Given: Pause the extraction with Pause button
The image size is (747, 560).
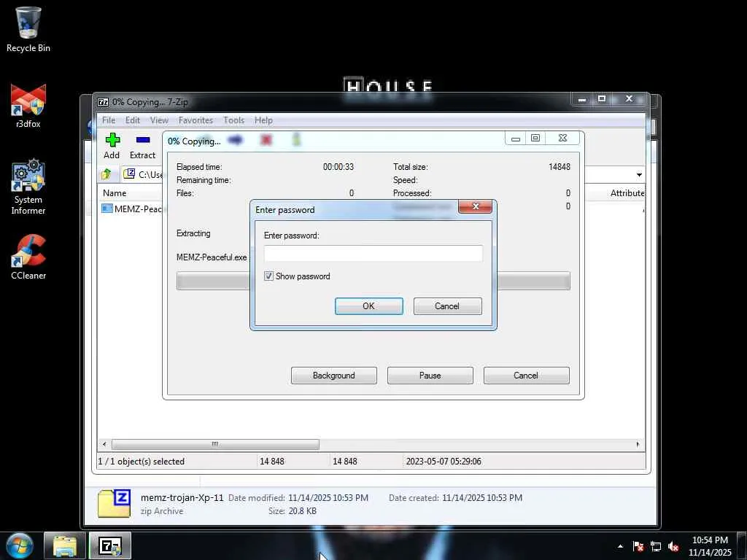Looking at the screenshot, I should click(430, 376).
